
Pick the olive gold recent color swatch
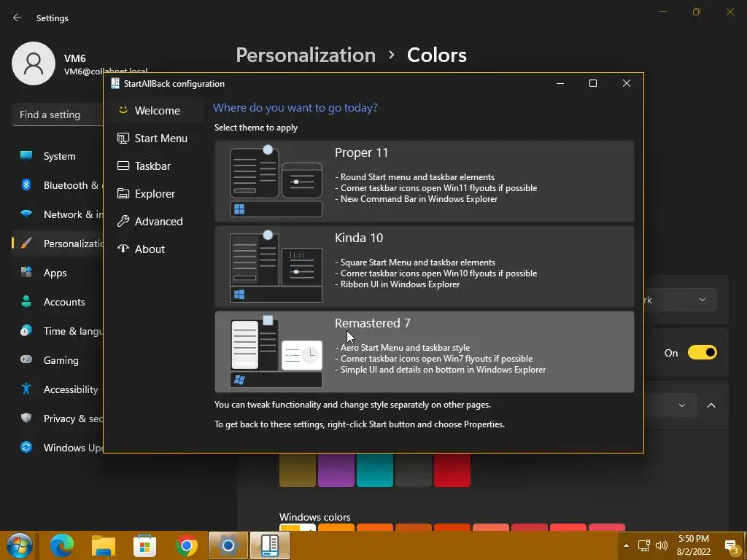tap(298, 470)
